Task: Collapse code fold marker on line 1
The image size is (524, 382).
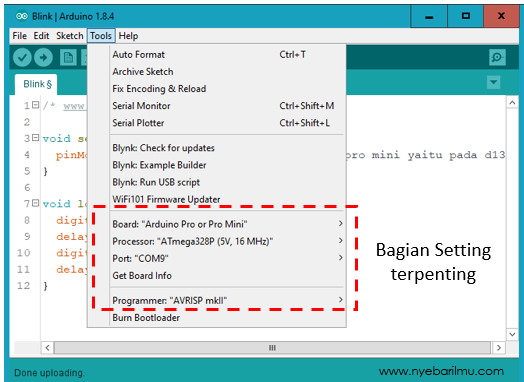Action: click(x=35, y=105)
